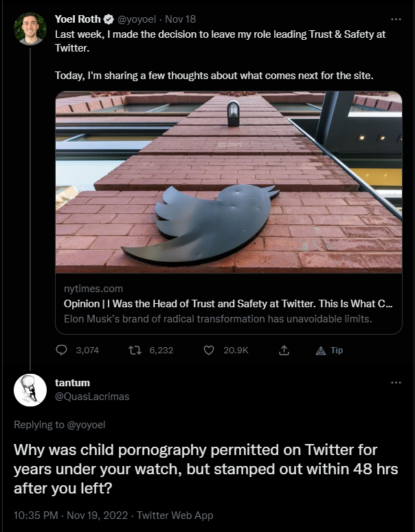Click the reply speech bubble icon
Screen dimensions: 415x532
coord(61,350)
